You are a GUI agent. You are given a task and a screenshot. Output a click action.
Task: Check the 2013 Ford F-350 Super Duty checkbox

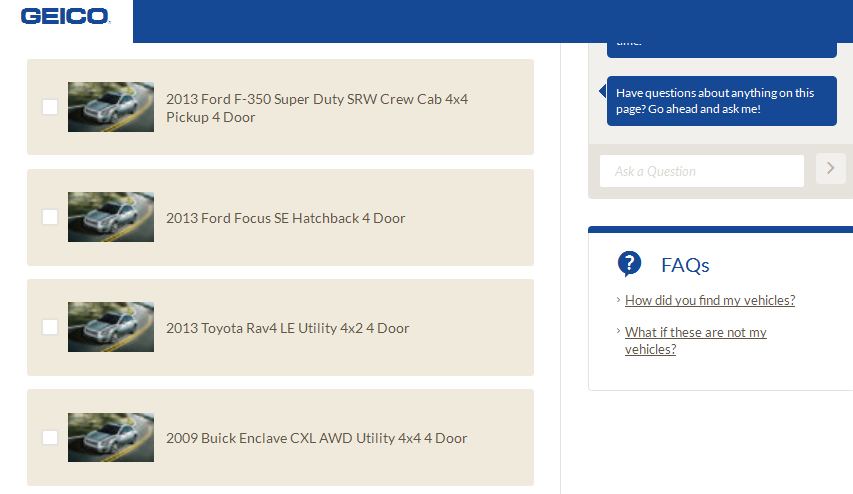pyautogui.click(x=50, y=107)
